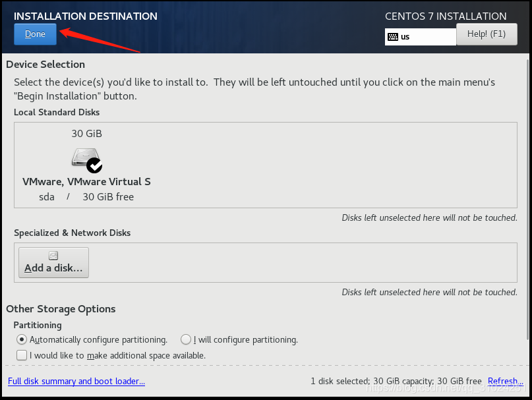Viewport: 532px width, 400px height.
Task: Open the us keyboard layout selector
Action: [421, 37]
